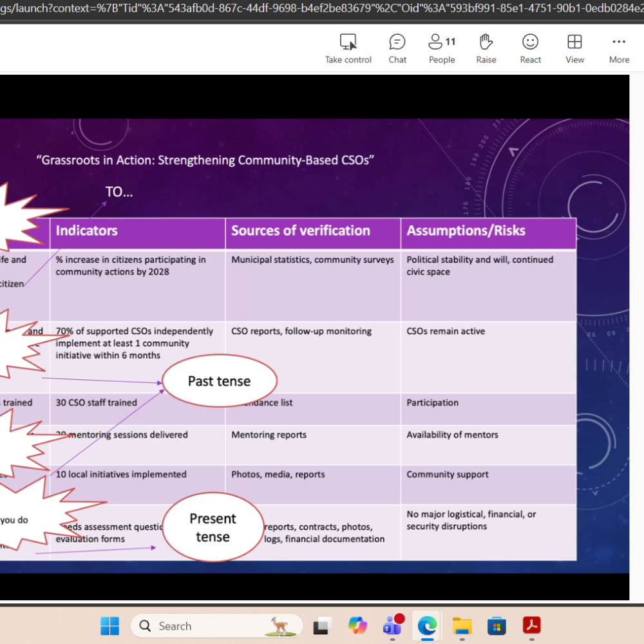Open the More actions menu

619,49
